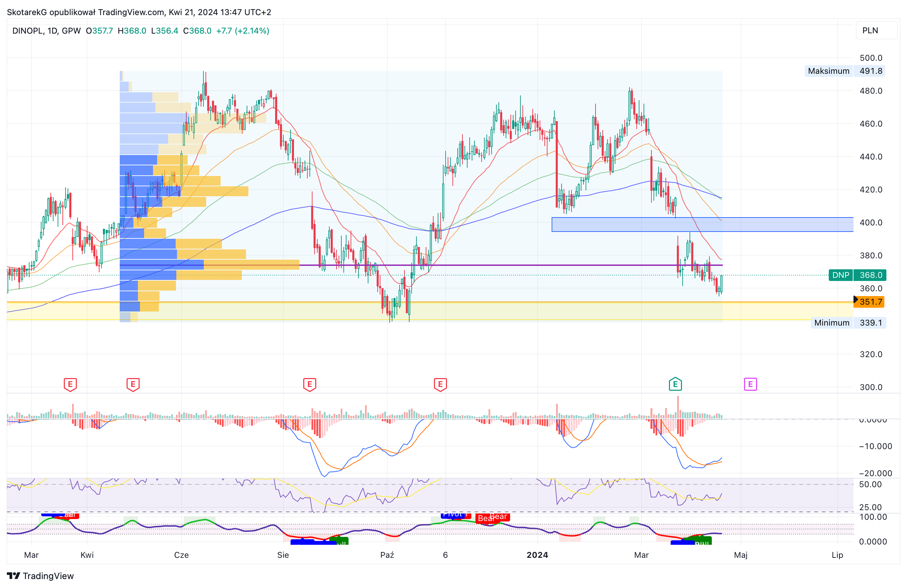The width and height of the screenshot is (907, 588).
Task: Click the DNP 368.0 price label
Action: (x=857, y=275)
